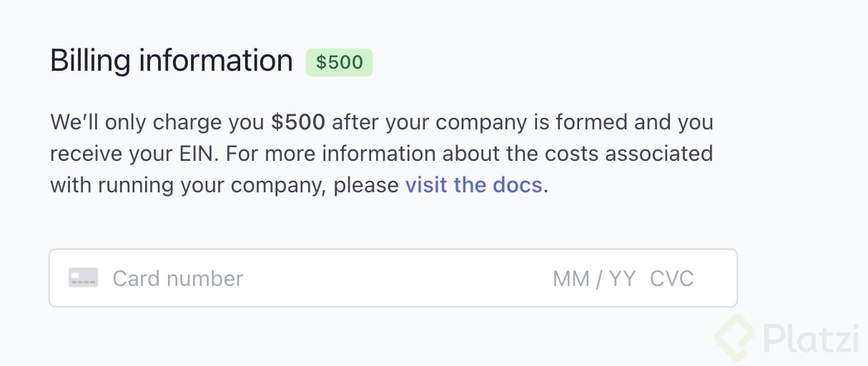Focus the CVC security code field

[671, 278]
